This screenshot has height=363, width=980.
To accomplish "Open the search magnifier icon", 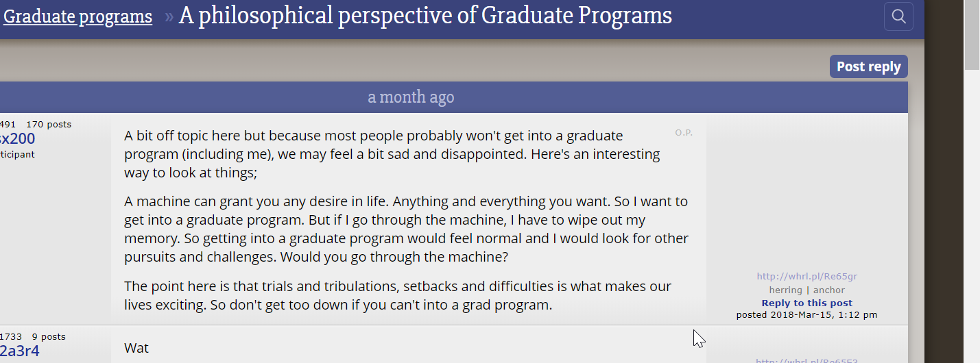I will 898,16.
